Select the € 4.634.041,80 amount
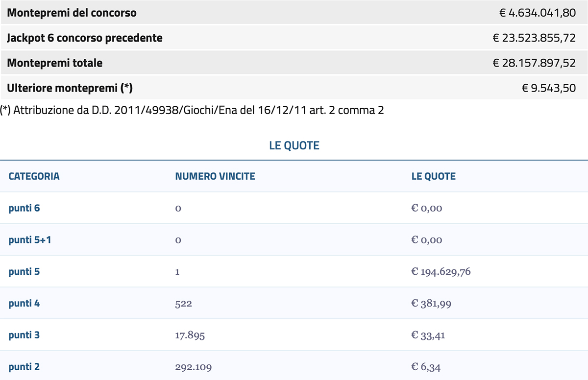This screenshot has width=588, height=380. tap(537, 13)
